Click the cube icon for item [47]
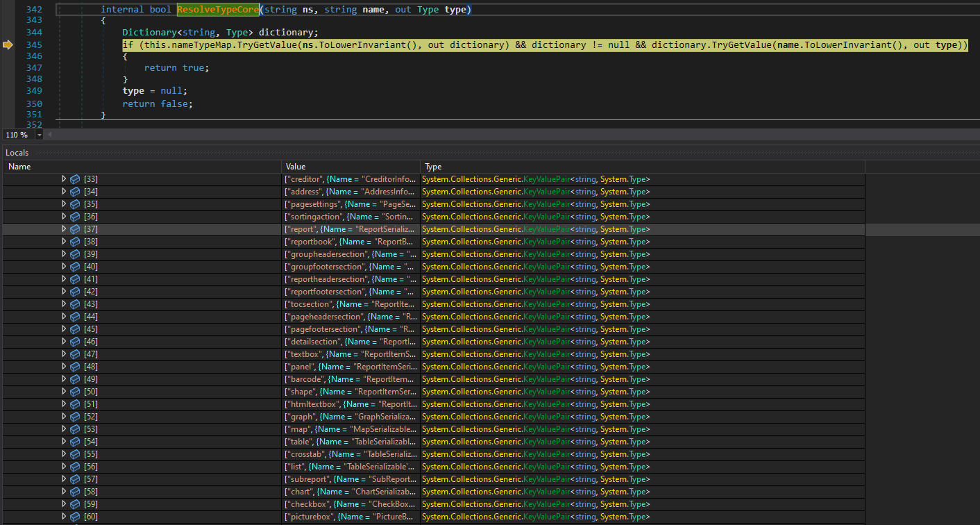The height and width of the screenshot is (525, 980). [x=75, y=354]
